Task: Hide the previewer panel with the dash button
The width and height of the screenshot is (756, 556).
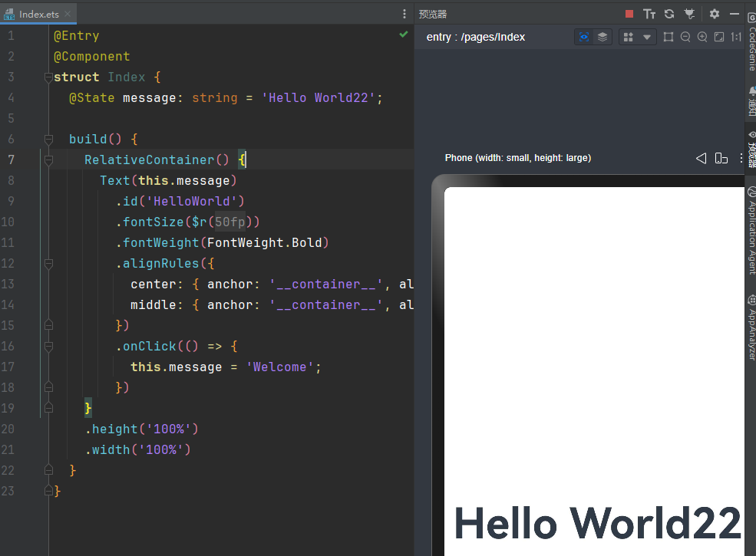Action: pos(735,14)
